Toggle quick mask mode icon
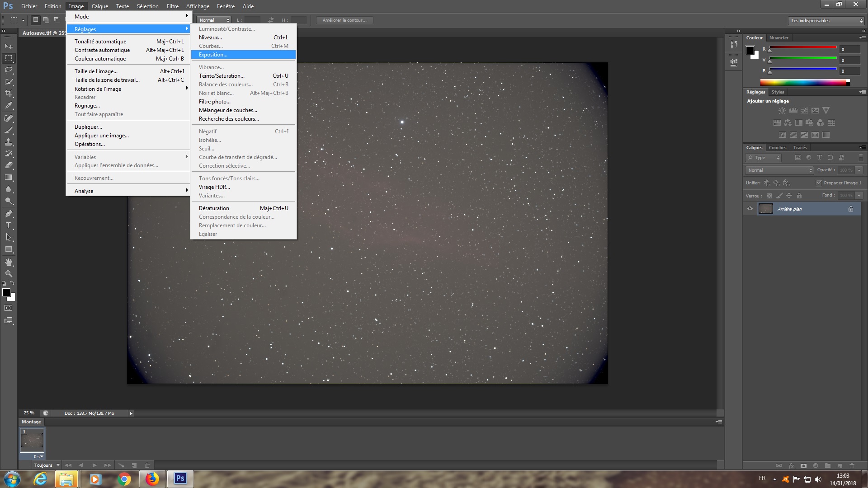The width and height of the screenshot is (868, 488). click(9, 308)
